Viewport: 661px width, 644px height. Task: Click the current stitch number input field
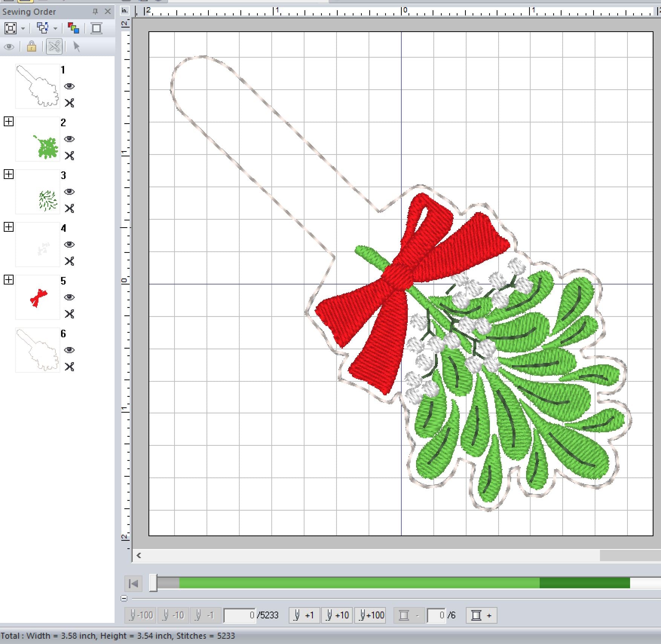click(x=240, y=615)
